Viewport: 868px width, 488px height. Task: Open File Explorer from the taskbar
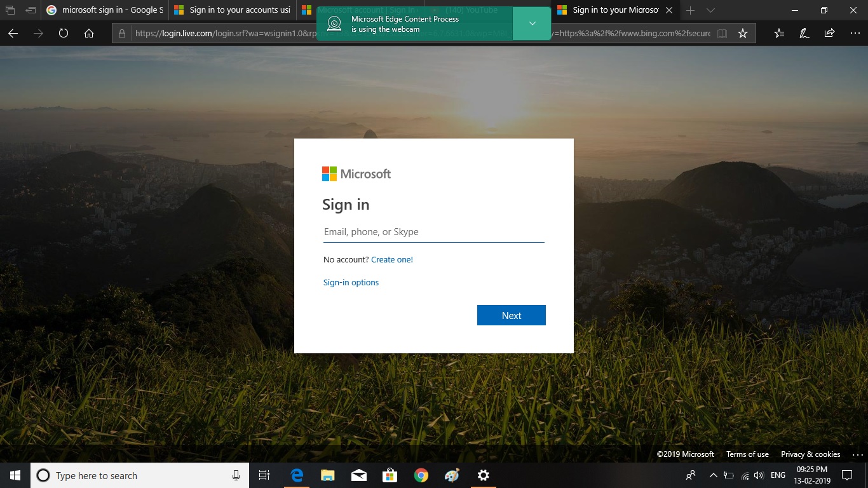point(327,475)
